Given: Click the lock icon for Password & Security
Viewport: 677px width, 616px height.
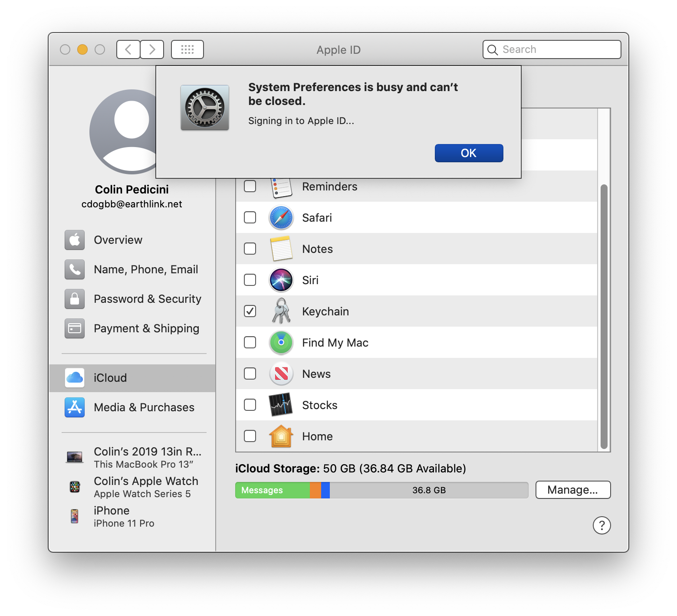Looking at the screenshot, I should point(75,299).
